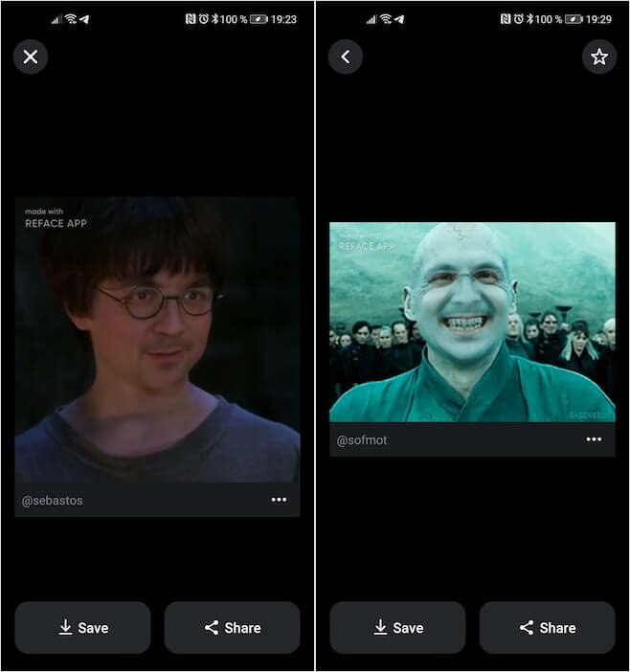Share the @sofmot face swap image
The height and width of the screenshot is (672, 630).
coord(548,627)
